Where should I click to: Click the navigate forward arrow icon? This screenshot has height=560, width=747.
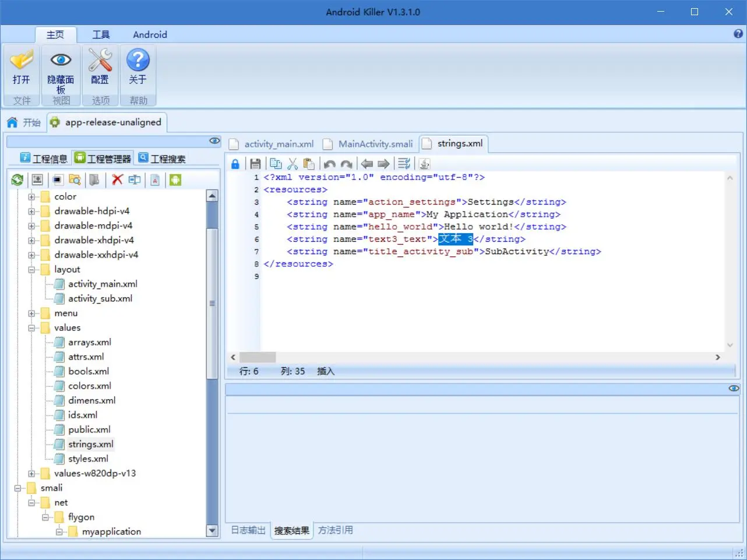tap(383, 164)
